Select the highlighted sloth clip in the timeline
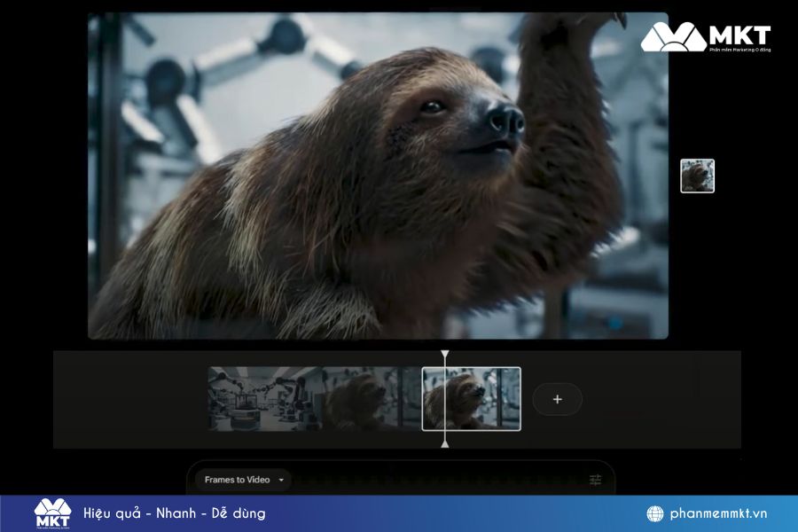 472,399
